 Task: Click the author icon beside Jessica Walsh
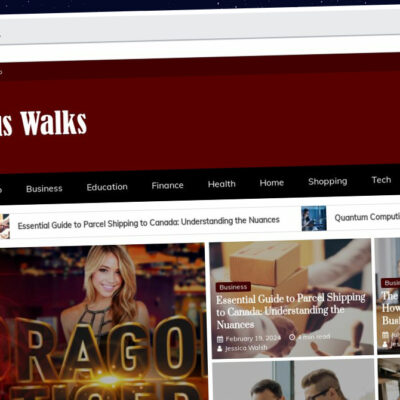tap(220, 349)
